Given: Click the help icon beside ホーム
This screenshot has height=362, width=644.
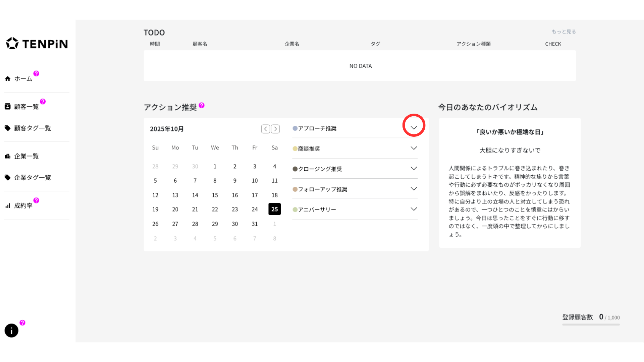Looking at the screenshot, I should 36,73.
